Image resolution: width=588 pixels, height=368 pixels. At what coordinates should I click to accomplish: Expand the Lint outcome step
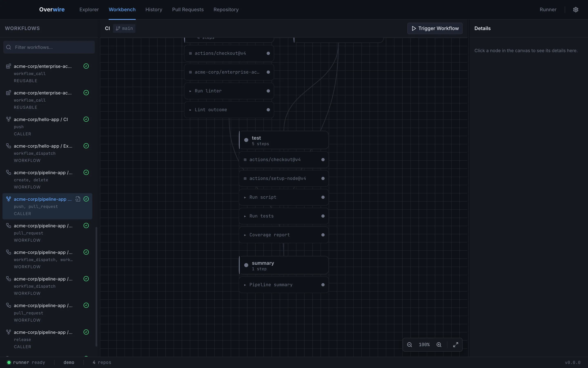tap(190, 110)
